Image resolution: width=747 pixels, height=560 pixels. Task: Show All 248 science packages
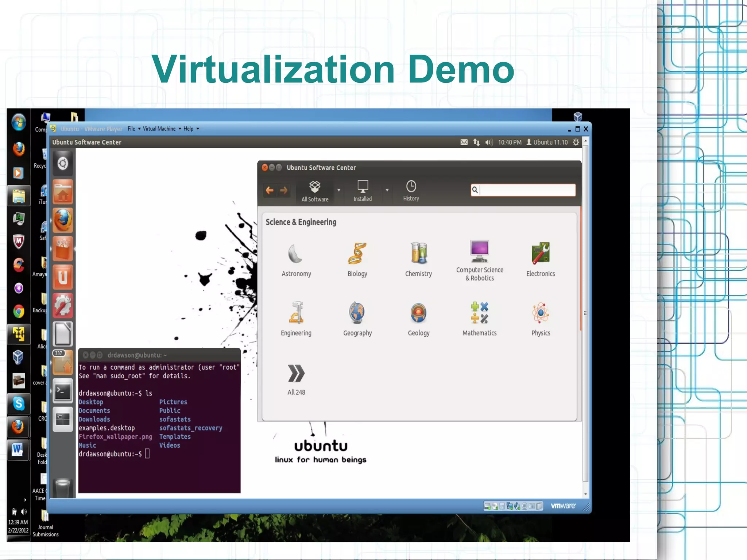pyautogui.click(x=296, y=380)
